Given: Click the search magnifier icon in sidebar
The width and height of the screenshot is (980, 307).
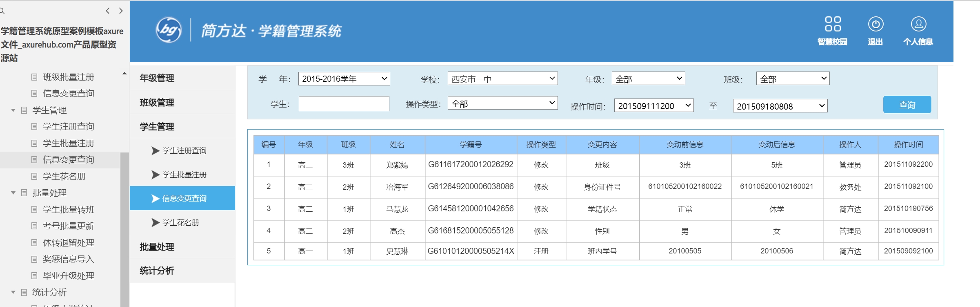Looking at the screenshot, I should pyautogui.click(x=2, y=11).
